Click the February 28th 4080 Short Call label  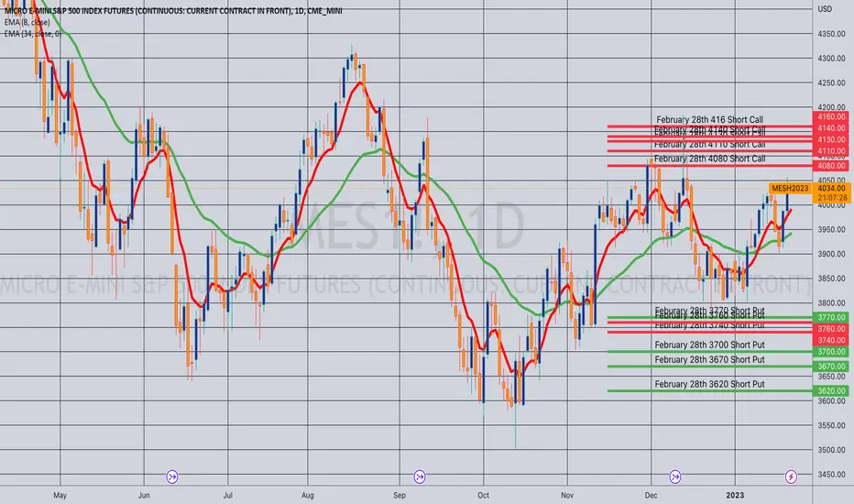point(709,159)
